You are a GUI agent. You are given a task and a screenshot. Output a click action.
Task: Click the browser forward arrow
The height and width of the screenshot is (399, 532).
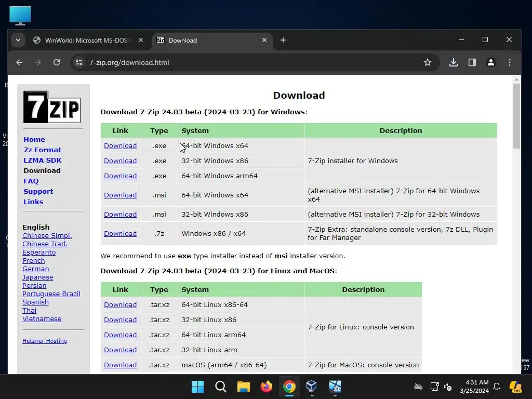click(38, 62)
